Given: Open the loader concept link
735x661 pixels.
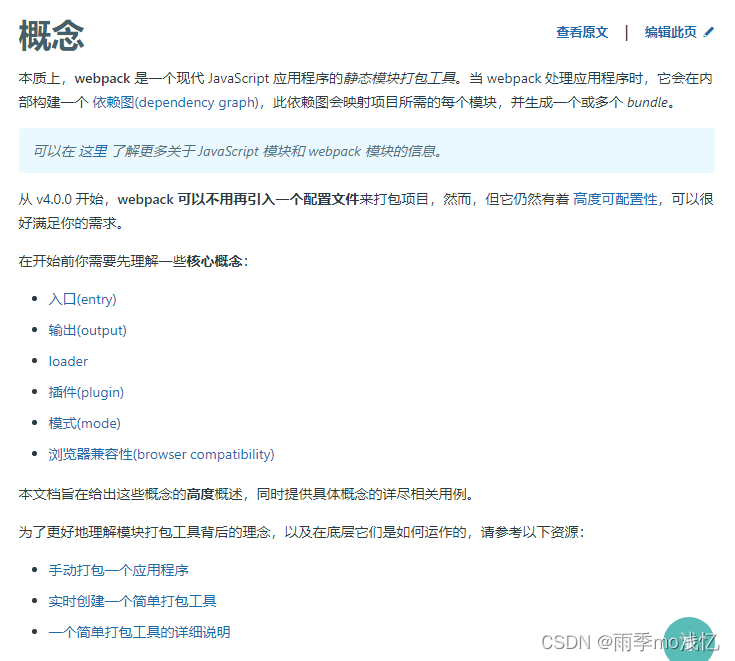Looking at the screenshot, I should (x=68, y=361).
